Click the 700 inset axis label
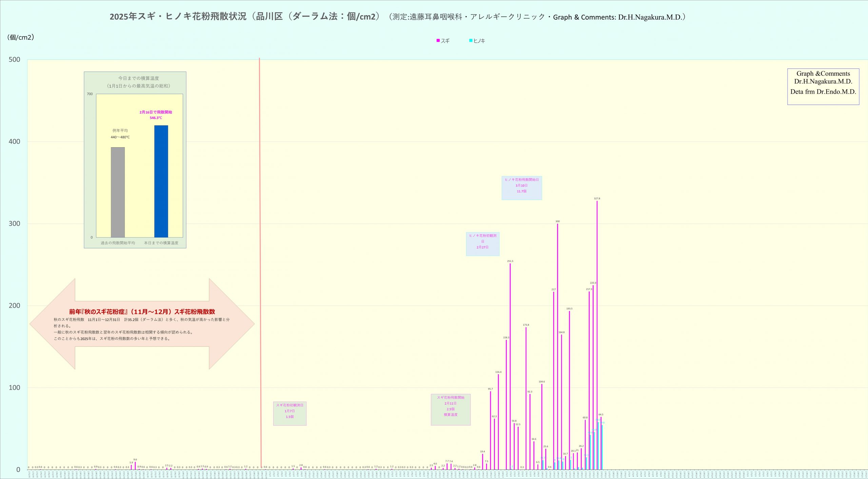 click(x=90, y=94)
